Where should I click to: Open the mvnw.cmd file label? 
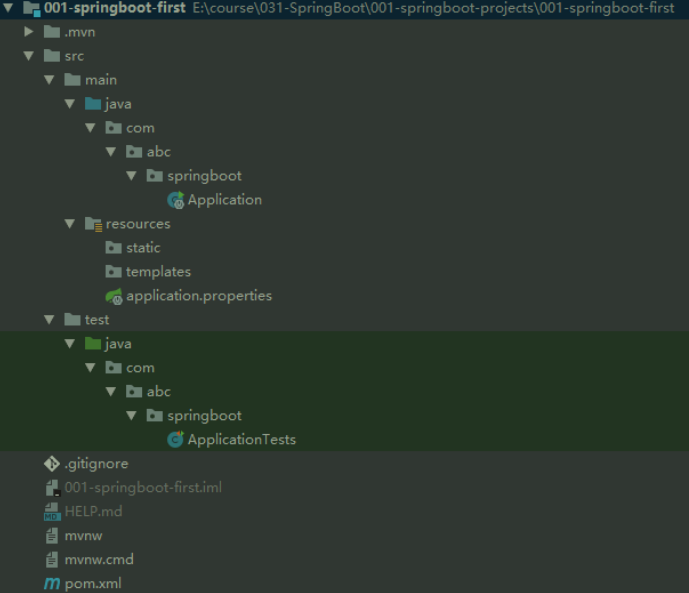point(99,560)
